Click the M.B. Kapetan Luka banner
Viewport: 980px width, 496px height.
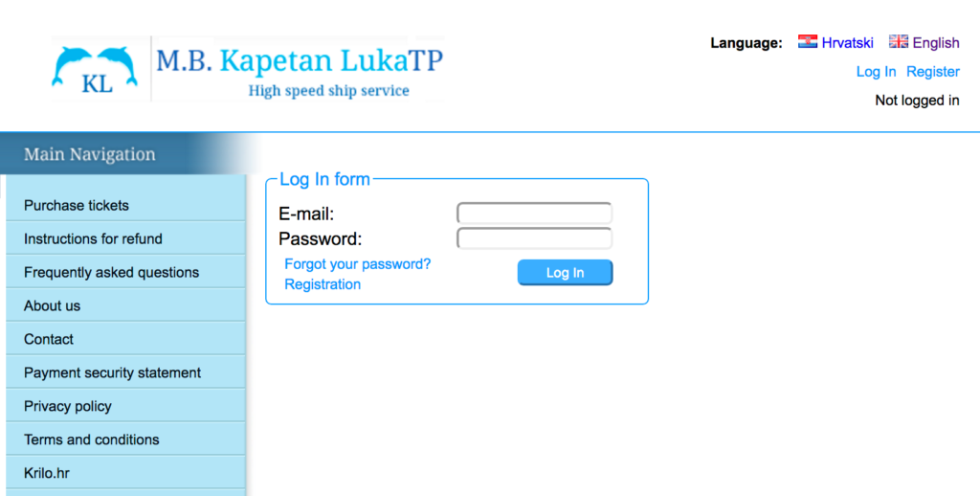[x=299, y=69]
